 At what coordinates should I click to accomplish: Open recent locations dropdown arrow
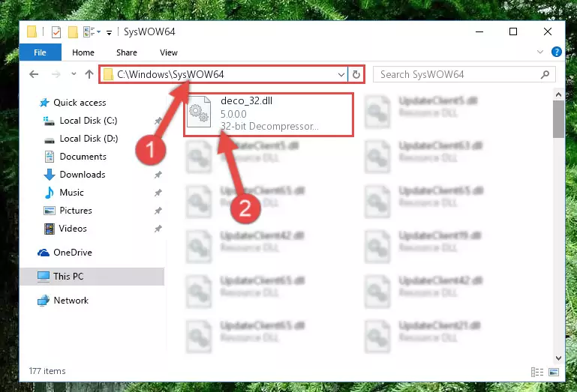pos(74,74)
